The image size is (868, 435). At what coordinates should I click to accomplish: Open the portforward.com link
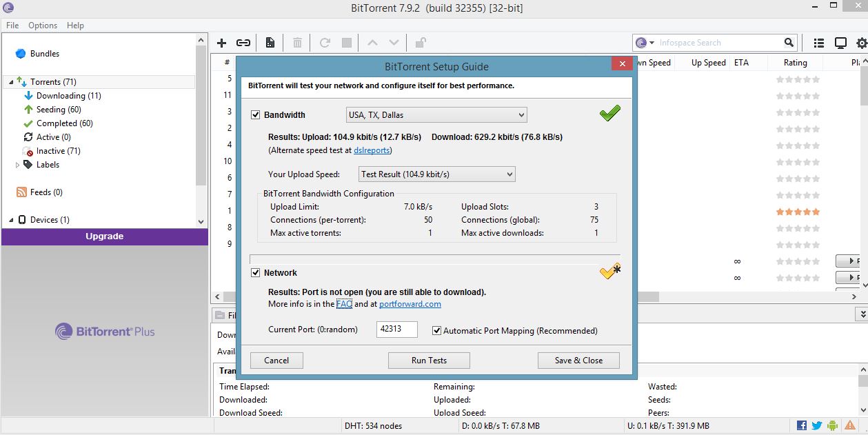(x=410, y=303)
